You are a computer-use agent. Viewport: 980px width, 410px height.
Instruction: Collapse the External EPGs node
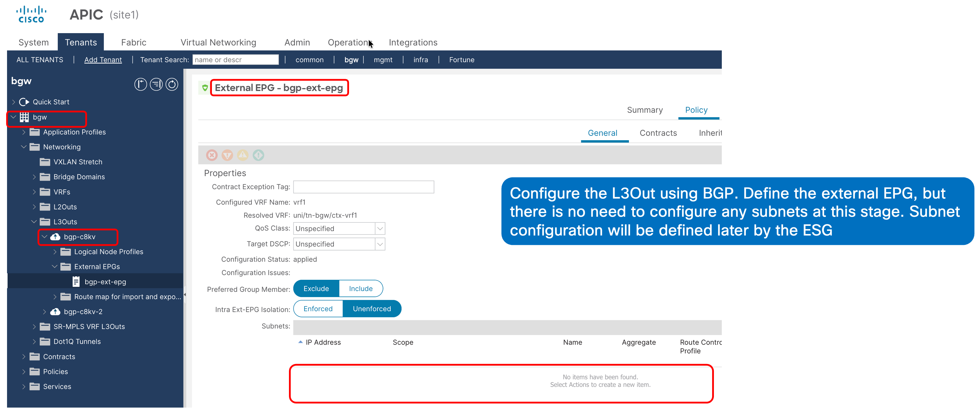point(55,267)
